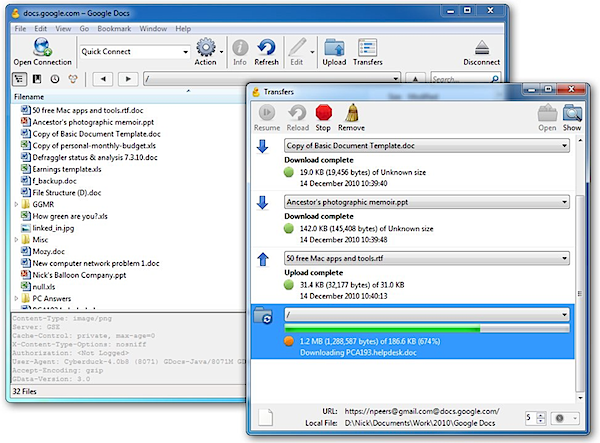Open the Go menu
The width and height of the screenshot is (600, 443).
tap(84, 29)
